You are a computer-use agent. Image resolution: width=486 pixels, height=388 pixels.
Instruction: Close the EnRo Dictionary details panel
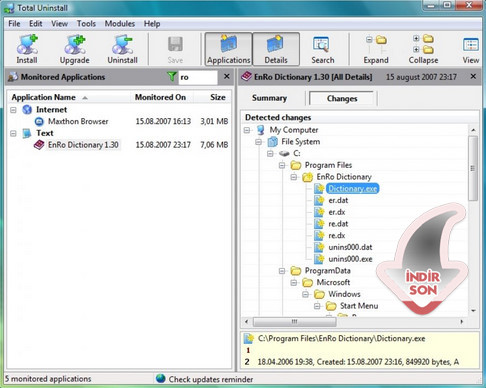coord(473,77)
